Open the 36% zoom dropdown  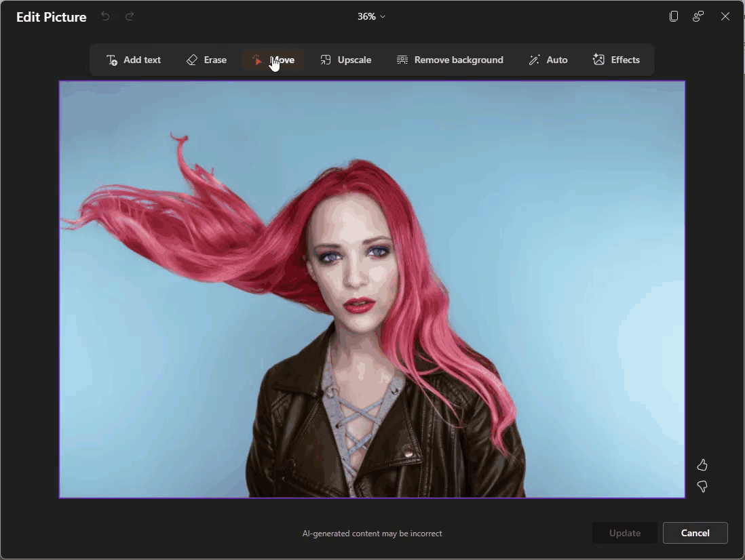click(371, 16)
